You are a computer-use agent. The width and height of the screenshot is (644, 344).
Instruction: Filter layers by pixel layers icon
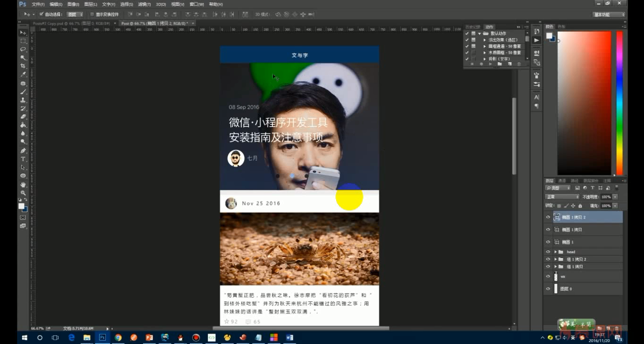[x=577, y=188]
